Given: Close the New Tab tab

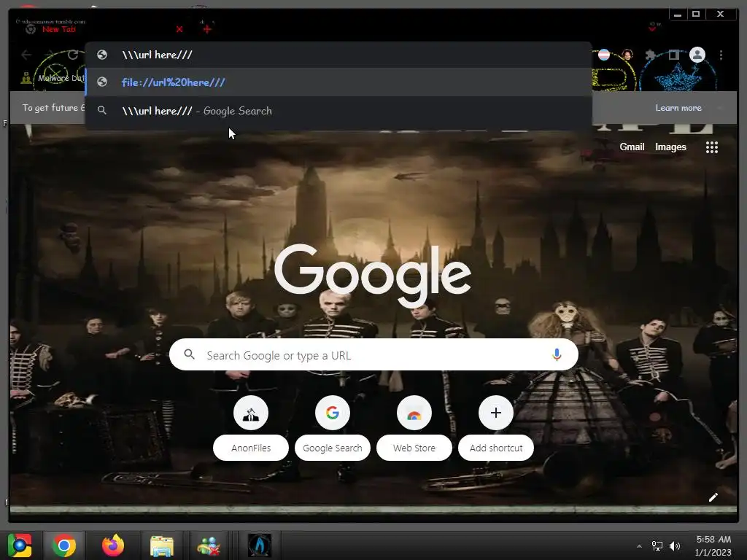Looking at the screenshot, I should click(x=179, y=29).
